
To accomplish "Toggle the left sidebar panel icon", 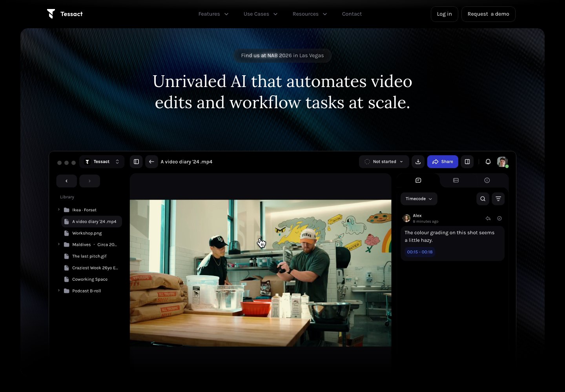I will 137,162.
